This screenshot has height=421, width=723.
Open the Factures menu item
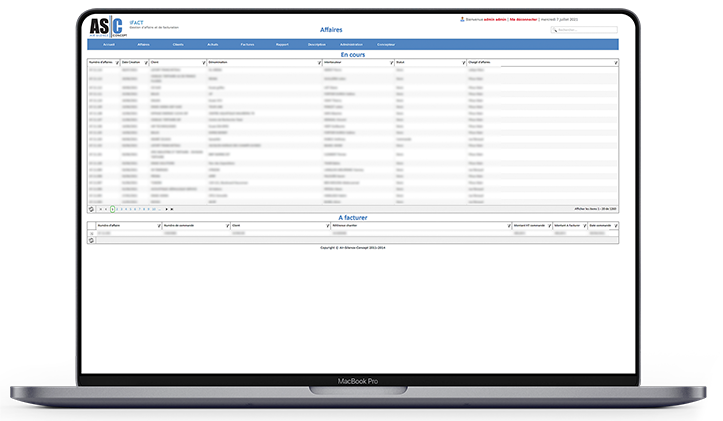(247, 45)
